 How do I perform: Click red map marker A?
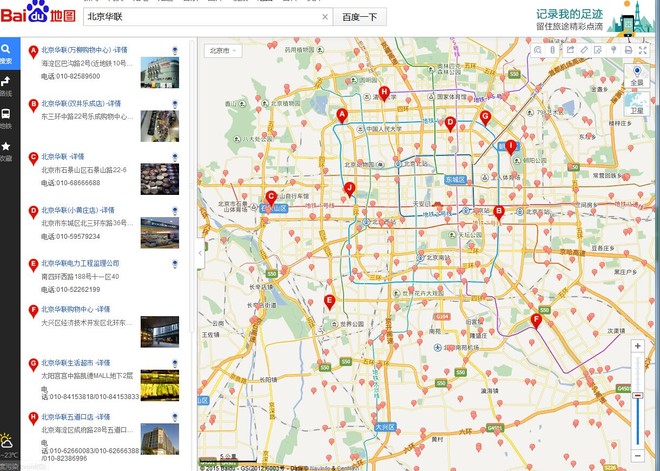tap(342, 115)
